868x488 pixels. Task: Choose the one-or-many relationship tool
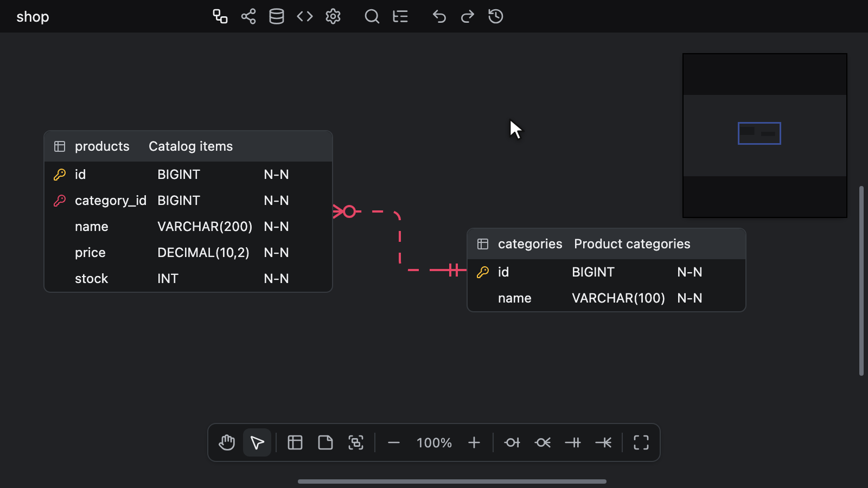coord(603,442)
